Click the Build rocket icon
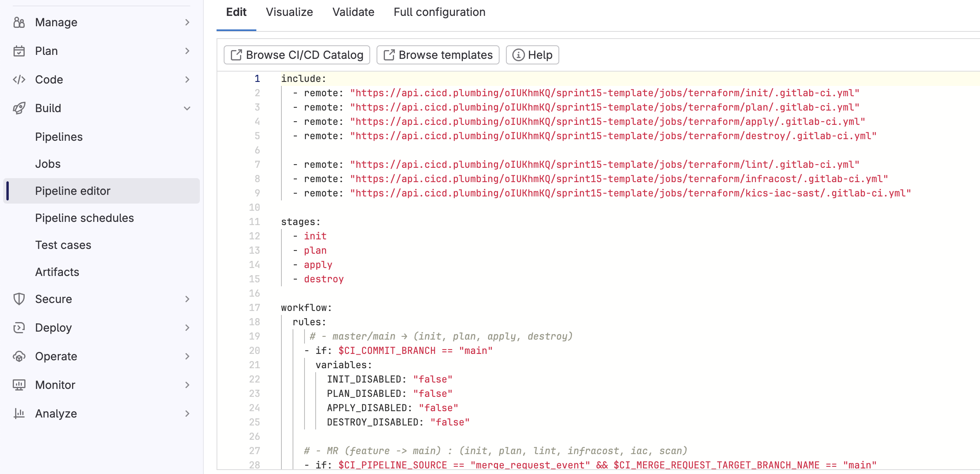The width and height of the screenshot is (980, 474). click(19, 108)
